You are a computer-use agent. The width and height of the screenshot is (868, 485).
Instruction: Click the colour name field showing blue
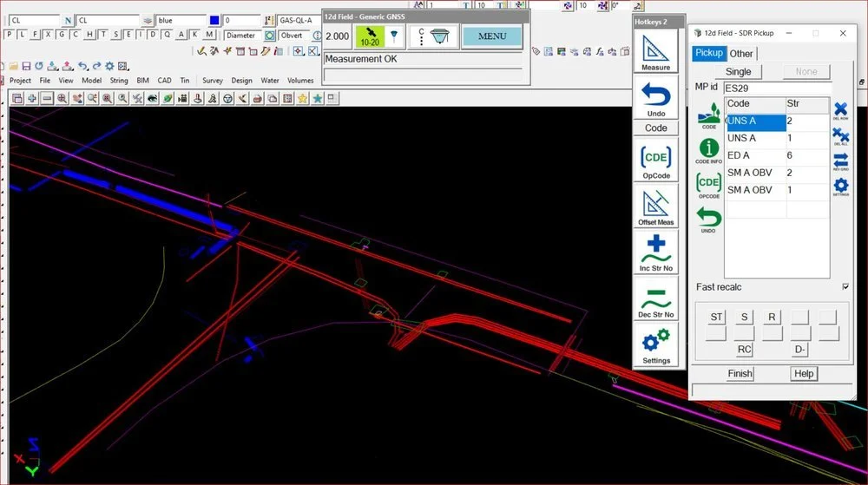coord(181,21)
